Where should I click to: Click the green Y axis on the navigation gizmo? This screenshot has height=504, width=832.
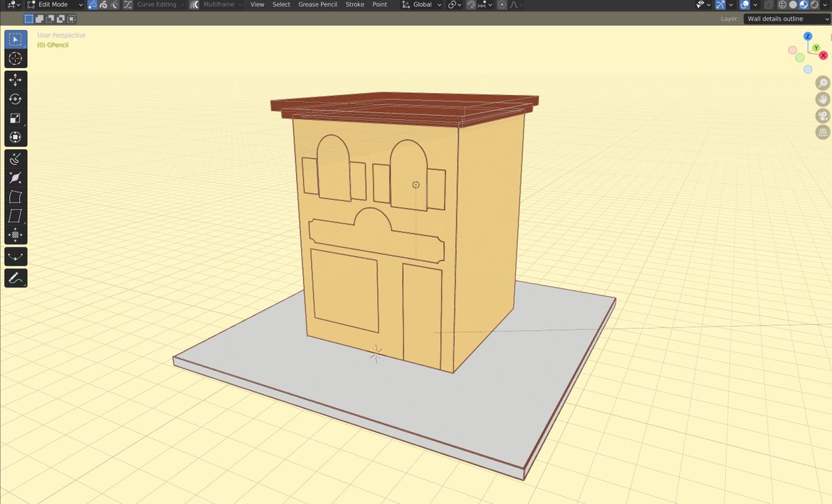(x=816, y=46)
